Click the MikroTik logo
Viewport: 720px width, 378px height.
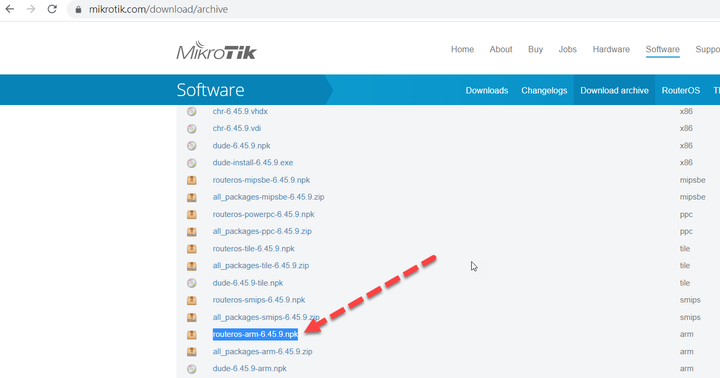click(x=216, y=51)
